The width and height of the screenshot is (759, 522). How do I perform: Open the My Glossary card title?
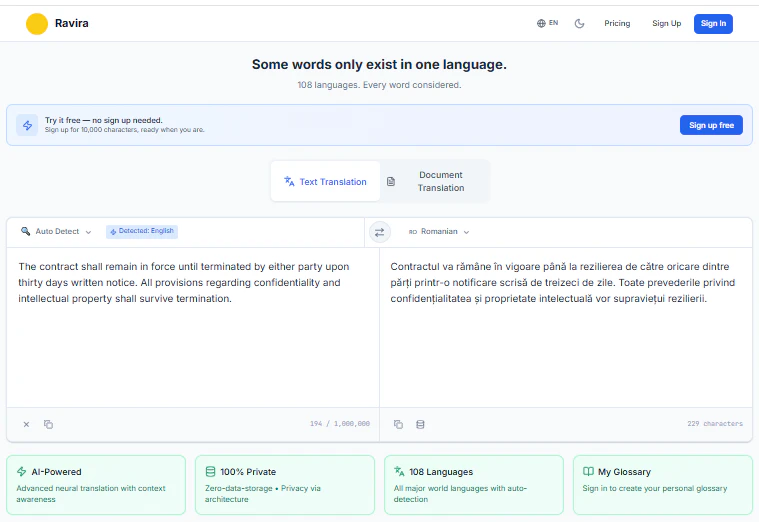coord(624,472)
